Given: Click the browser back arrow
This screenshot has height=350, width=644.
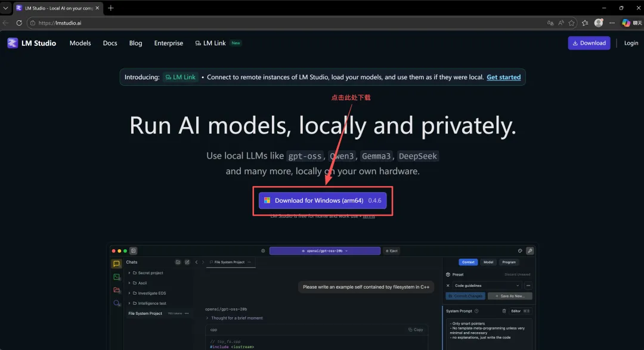Looking at the screenshot, I should [x=6, y=23].
